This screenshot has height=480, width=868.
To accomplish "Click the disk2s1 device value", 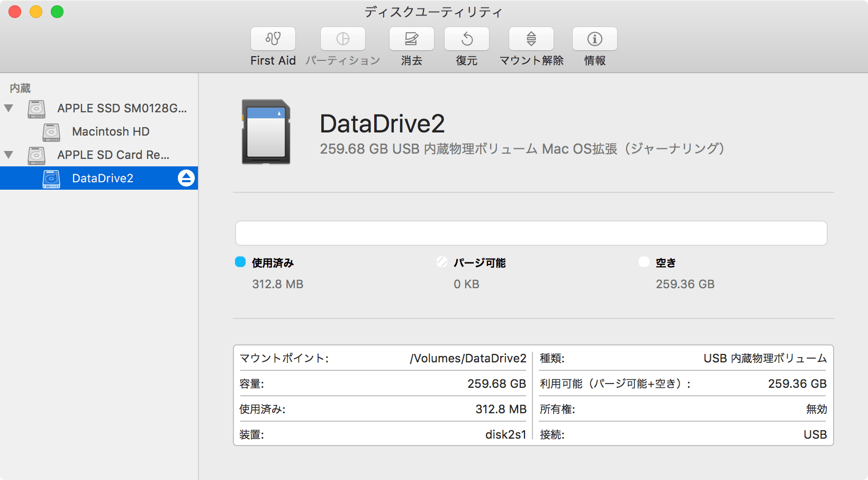I will [506, 434].
